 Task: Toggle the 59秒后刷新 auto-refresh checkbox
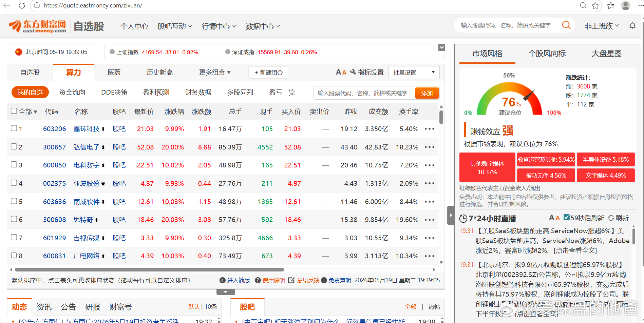point(566,217)
